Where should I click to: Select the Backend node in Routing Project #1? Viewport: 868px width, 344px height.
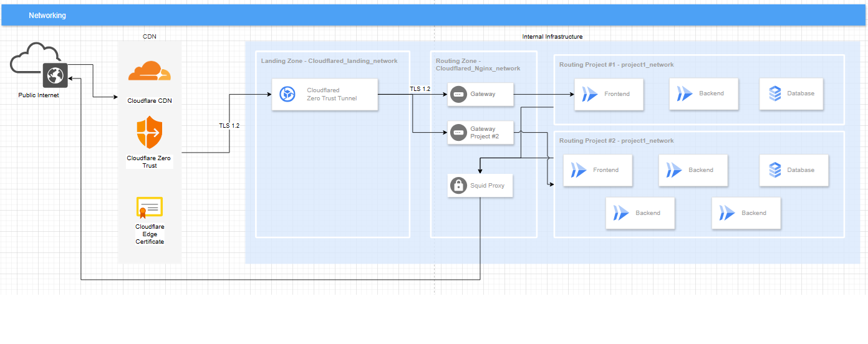704,94
